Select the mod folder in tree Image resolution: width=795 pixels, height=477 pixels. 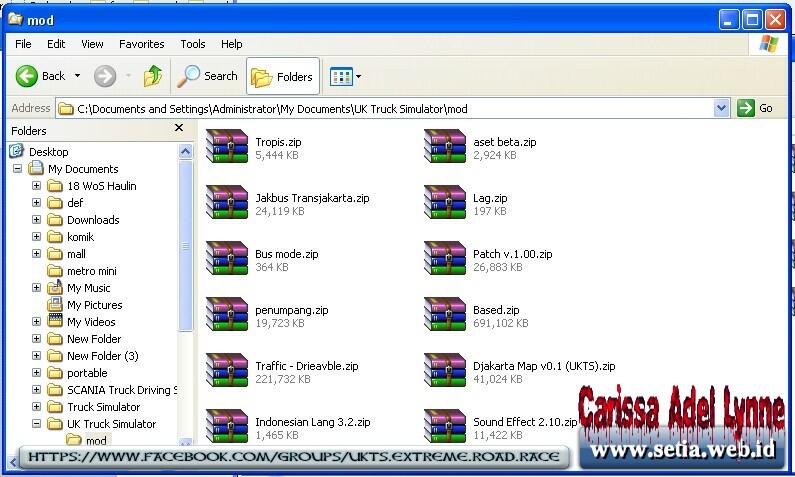click(x=96, y=441)
